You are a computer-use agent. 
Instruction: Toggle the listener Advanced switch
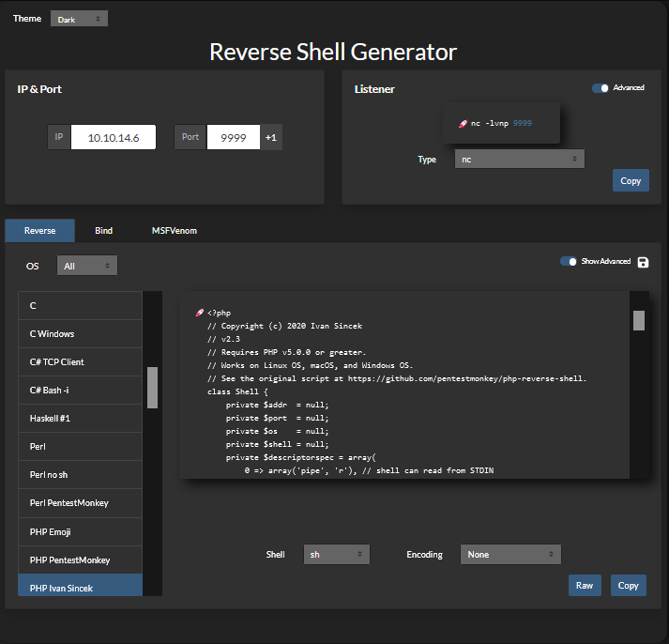click(600, 88)
